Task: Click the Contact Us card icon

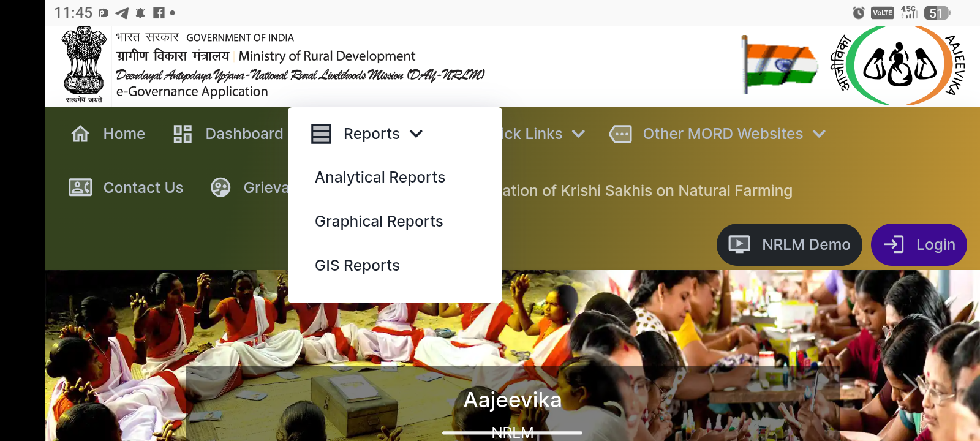Action: coord(81,187)
